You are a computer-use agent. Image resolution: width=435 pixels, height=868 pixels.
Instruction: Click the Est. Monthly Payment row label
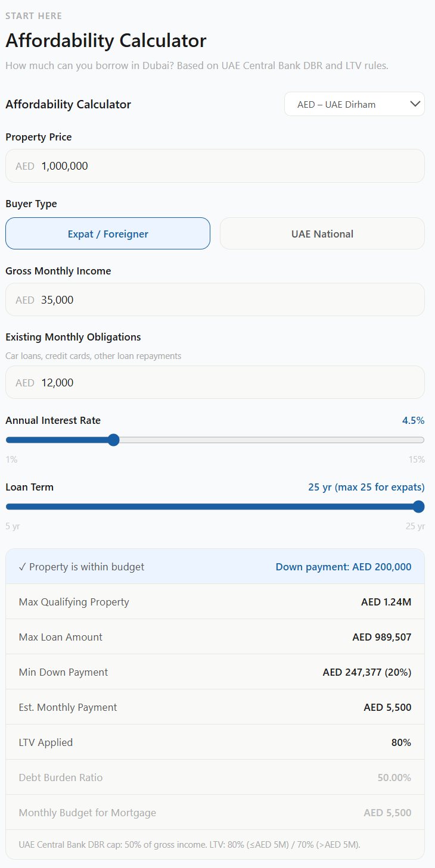68,707
